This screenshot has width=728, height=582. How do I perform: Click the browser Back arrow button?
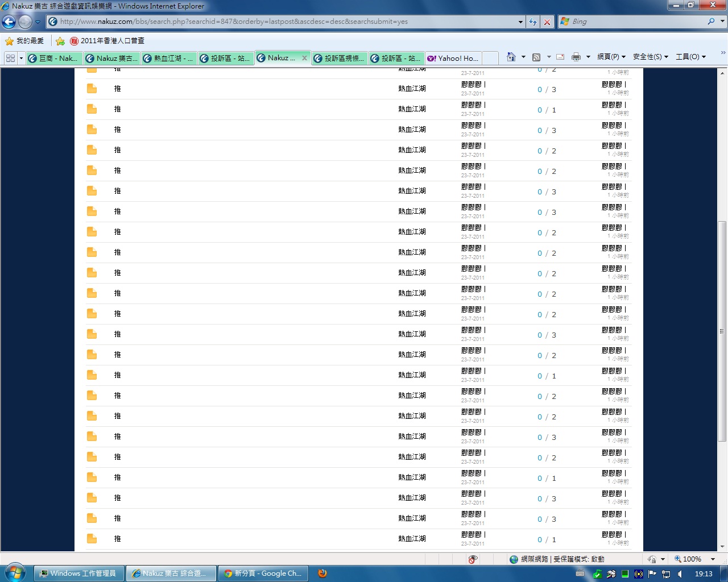pyautogui.click(x=9, y=22)
